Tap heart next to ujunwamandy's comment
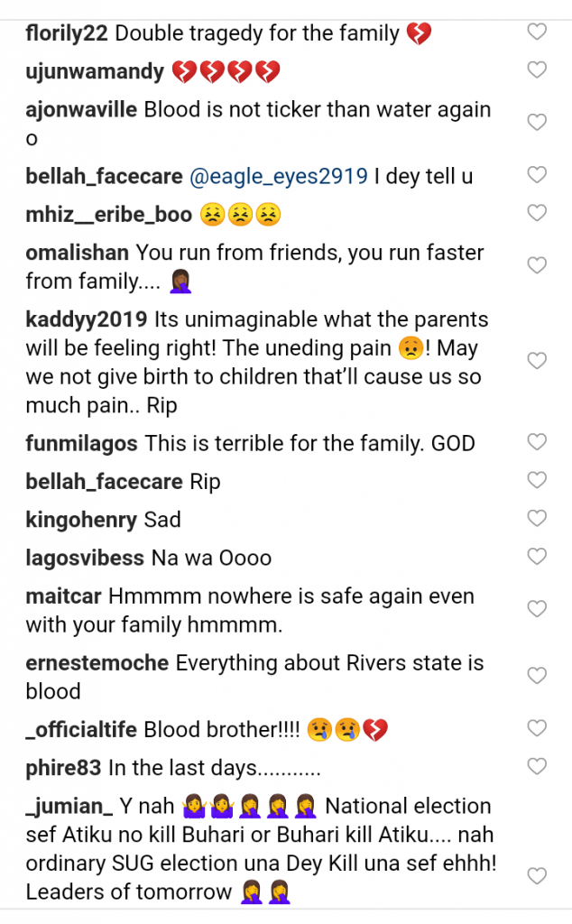 [x=537, y=70]
